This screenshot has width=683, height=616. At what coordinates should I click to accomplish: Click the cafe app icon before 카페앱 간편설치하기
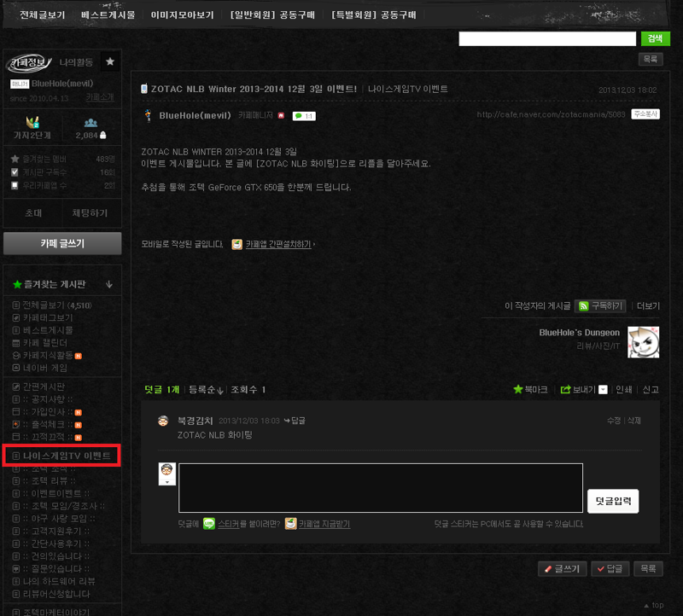point(237,244)
